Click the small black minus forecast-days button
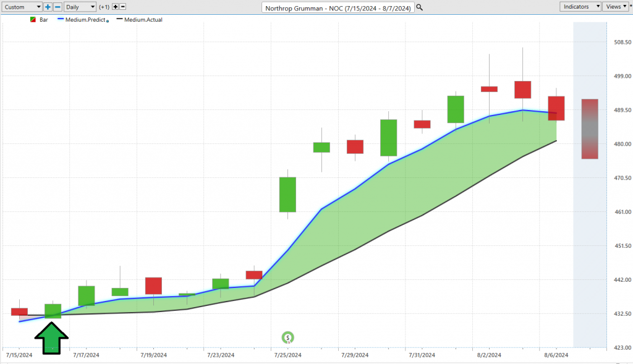The width and height of the screenshot is (633, 364). [123, 7]
